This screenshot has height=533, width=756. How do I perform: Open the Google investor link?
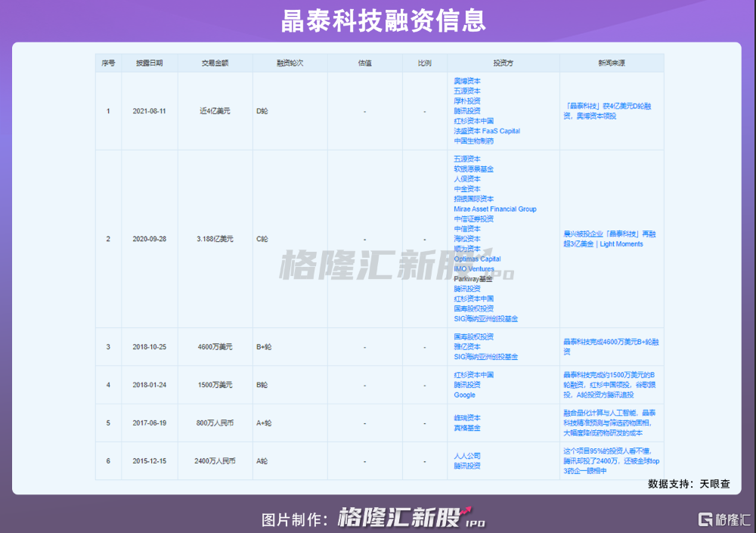[x=464, y=395]
